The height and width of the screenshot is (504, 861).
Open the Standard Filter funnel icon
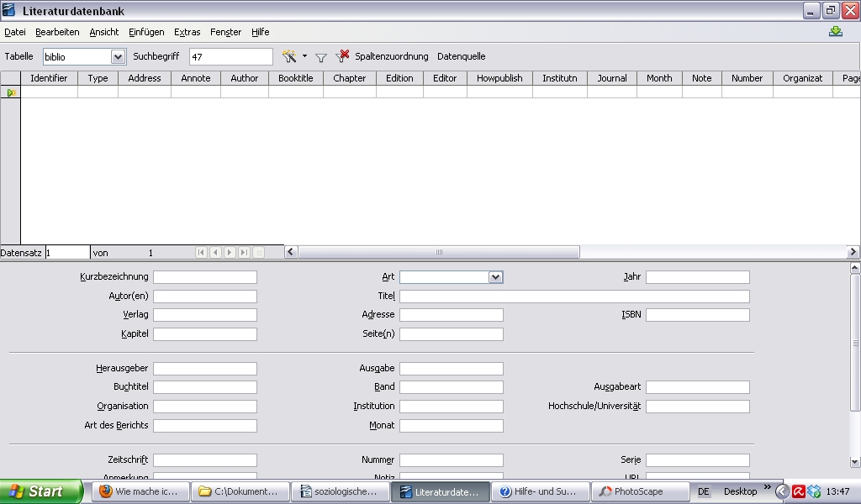[321, 56]
